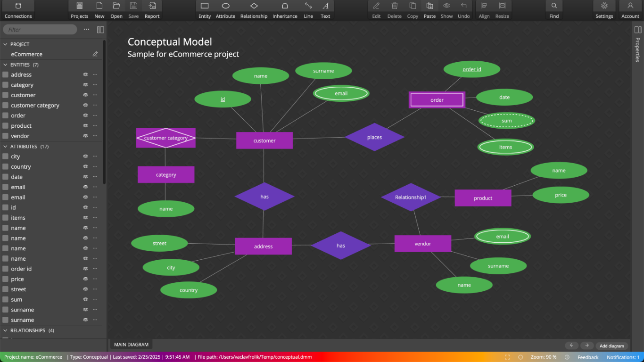Open the Find tool
The height and width of the screenshot is (362, 644).
pyautogui.click(x=554, y=10)
